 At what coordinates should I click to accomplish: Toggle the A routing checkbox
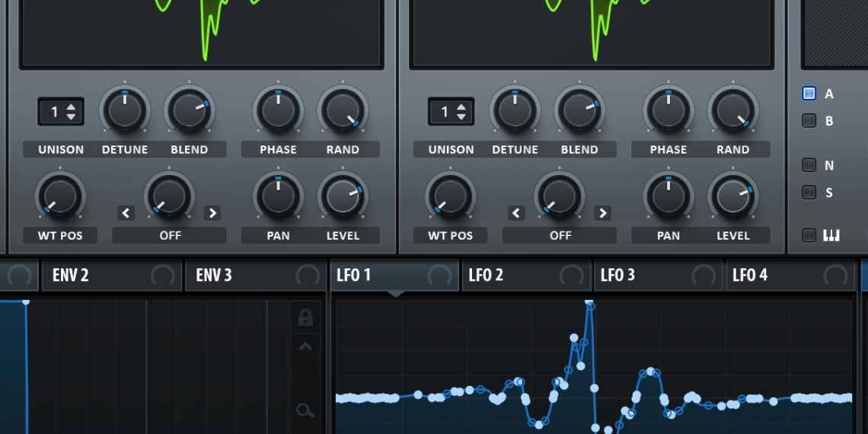[809, 94]
